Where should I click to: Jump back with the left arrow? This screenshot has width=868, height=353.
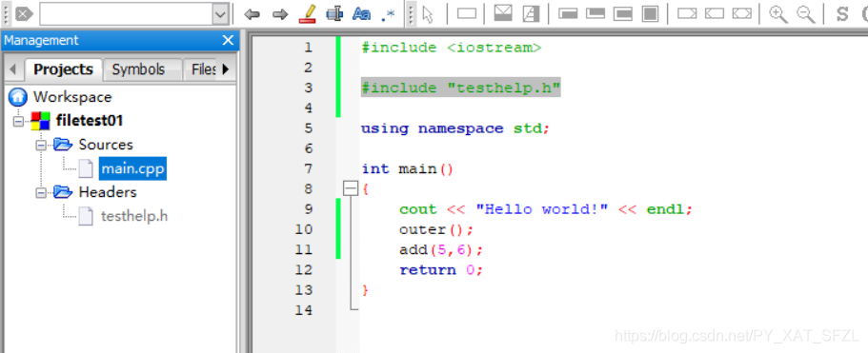pos(252,14)
